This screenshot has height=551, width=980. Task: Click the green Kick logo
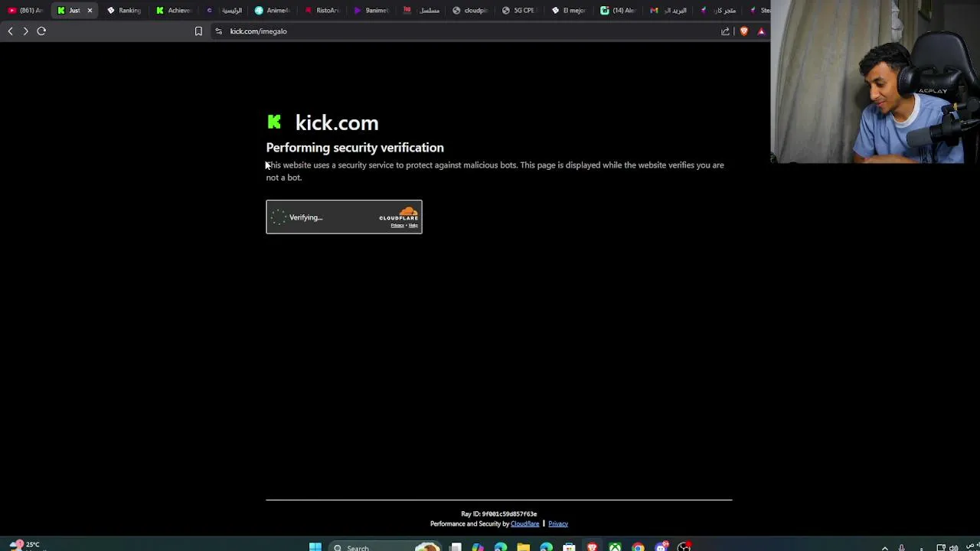[274, 122]
